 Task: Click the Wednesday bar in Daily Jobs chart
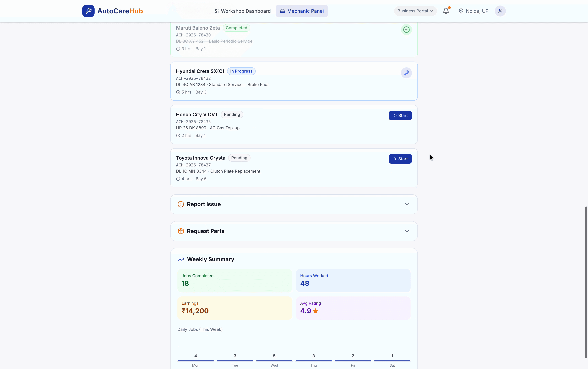(274, 361)
